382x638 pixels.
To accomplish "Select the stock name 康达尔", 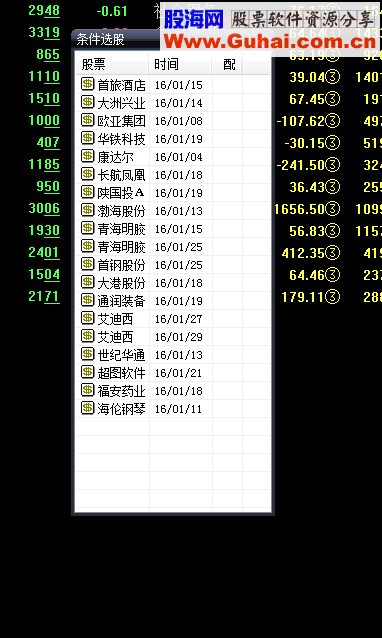I will click(x=115, y=157).
